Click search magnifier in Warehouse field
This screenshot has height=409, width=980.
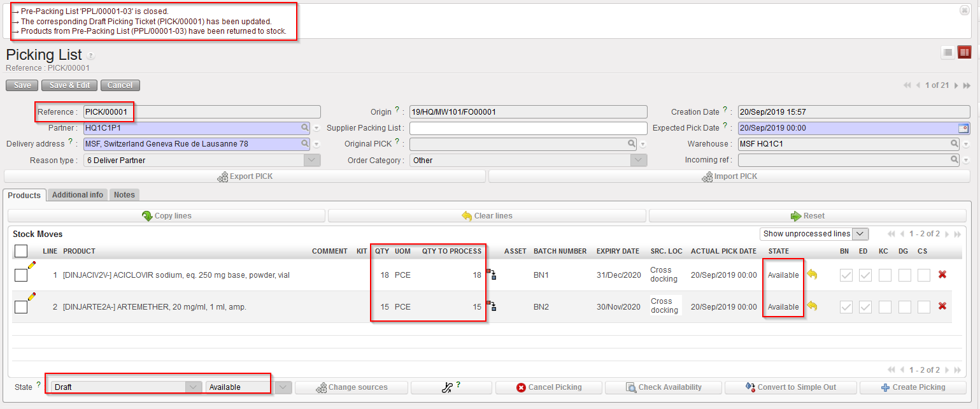coord(955,144)
